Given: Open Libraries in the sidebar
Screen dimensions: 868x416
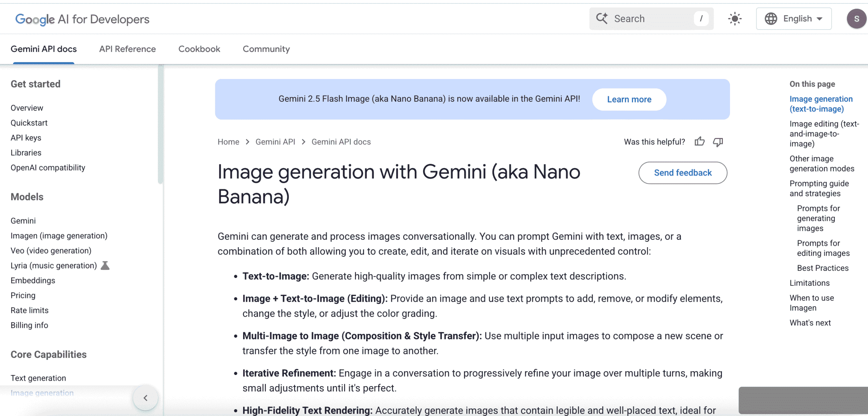Looking at the screenshot, I should pos(26,153).
